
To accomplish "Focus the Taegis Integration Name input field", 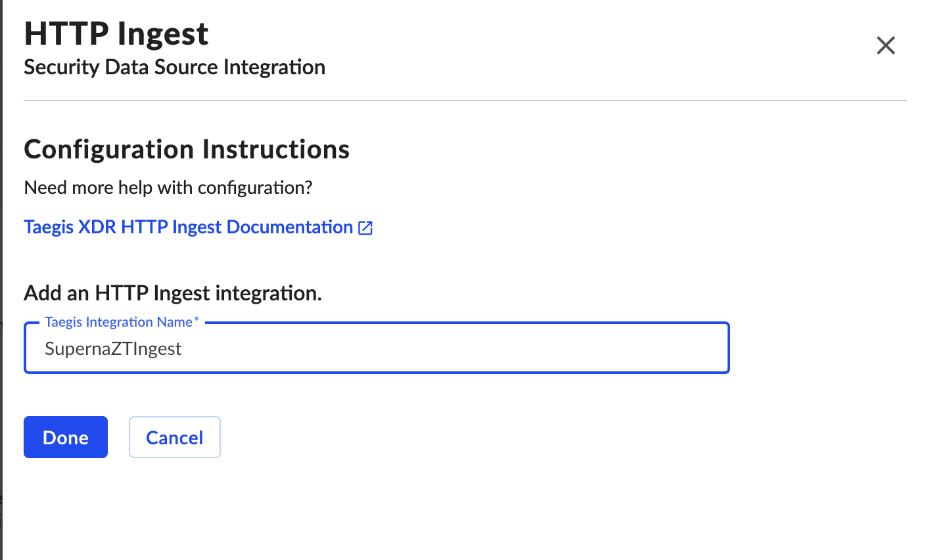I will click(377, 348).
